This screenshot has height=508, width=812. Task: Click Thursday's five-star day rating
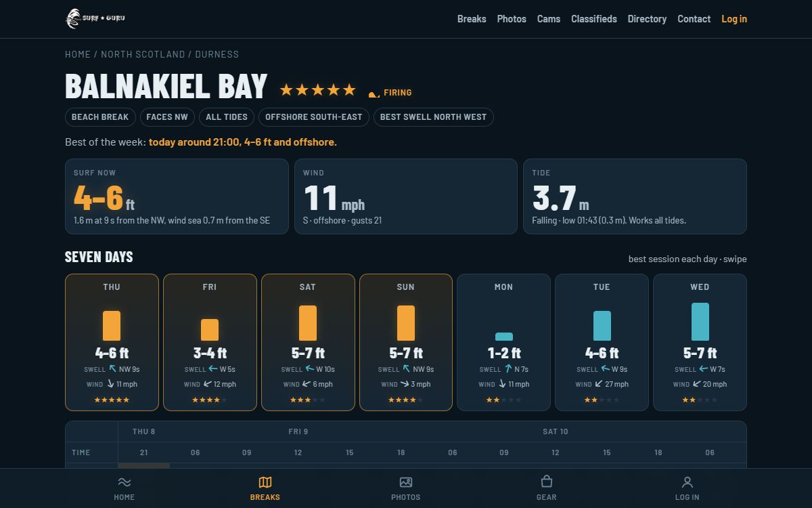click(112, 400)
